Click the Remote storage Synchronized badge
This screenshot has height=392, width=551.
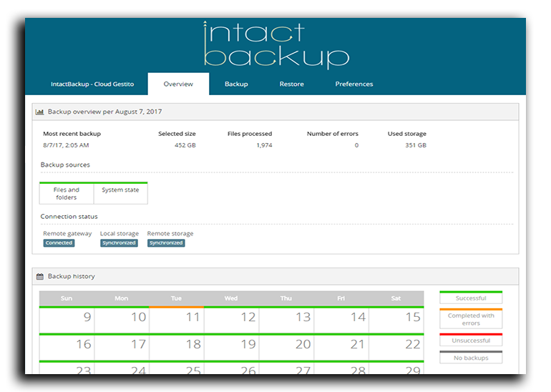tap(166, 243)
